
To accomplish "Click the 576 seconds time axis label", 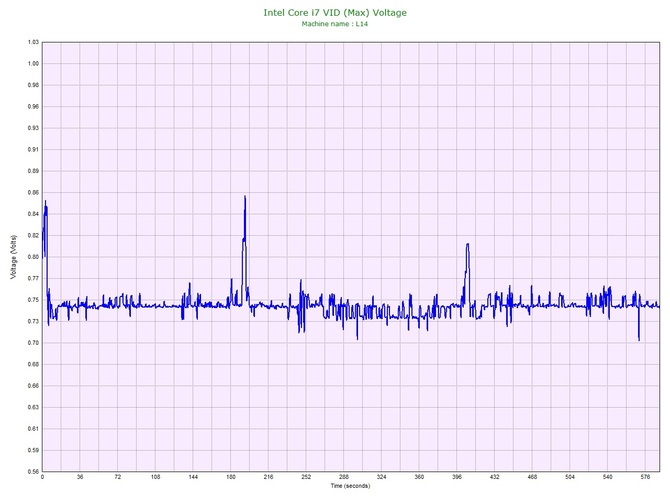I will click(x=645, y=477).
